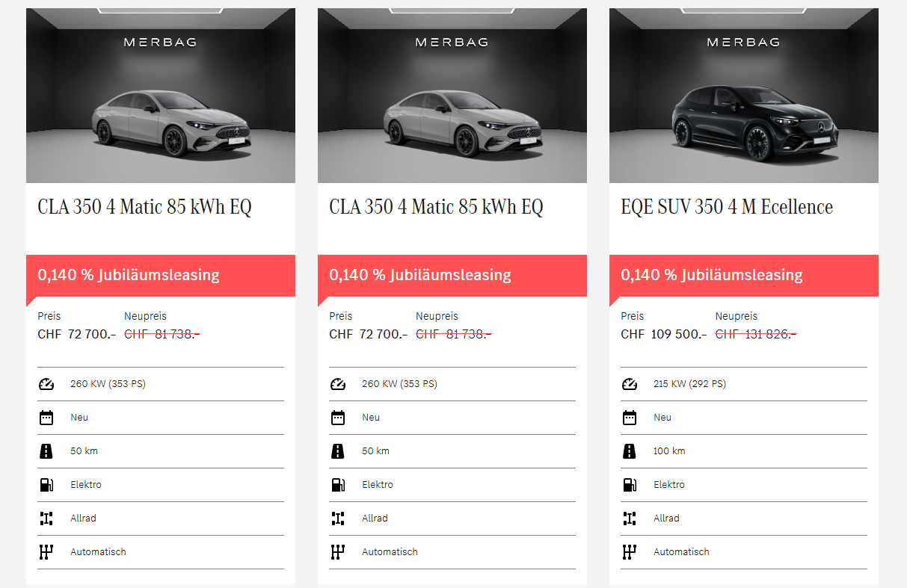This screenshot has width=907, height=588.
Task: Click the fuel pump icon in the EQE SUV card
Action: point(630,485)
